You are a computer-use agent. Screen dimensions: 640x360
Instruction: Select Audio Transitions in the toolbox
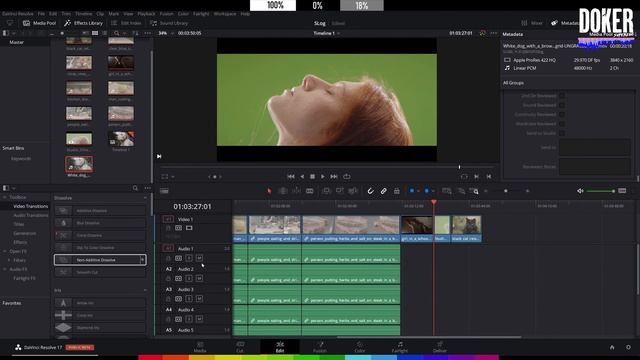coord(31,215)
